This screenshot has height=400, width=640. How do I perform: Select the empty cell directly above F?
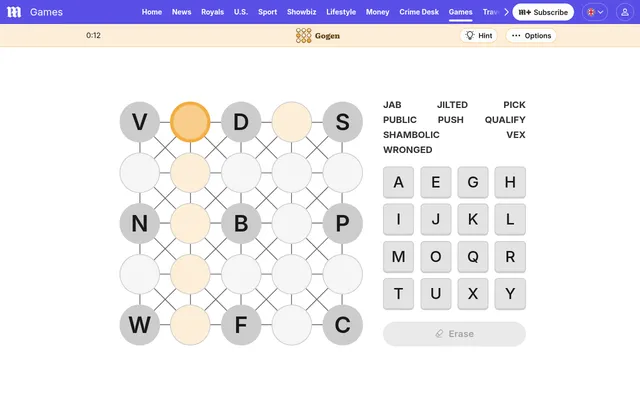241,274
